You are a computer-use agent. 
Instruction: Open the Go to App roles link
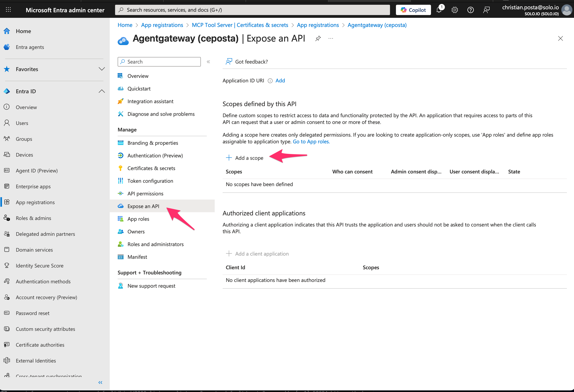[311, 141]
